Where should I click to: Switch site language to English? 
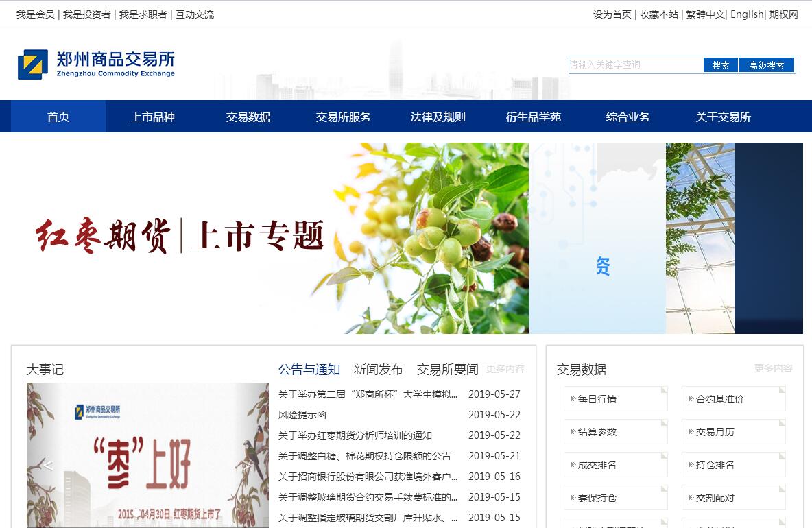(x=746, y=14)
